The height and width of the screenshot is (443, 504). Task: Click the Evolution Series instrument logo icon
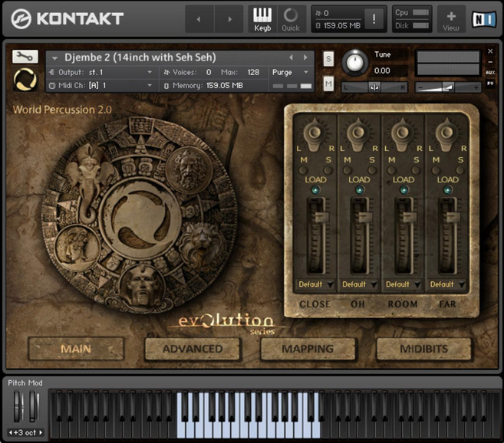pyautogui.click(x=25, y=80)
